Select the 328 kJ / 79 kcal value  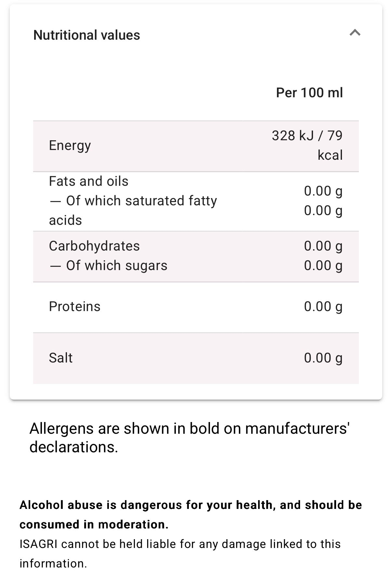307,145
